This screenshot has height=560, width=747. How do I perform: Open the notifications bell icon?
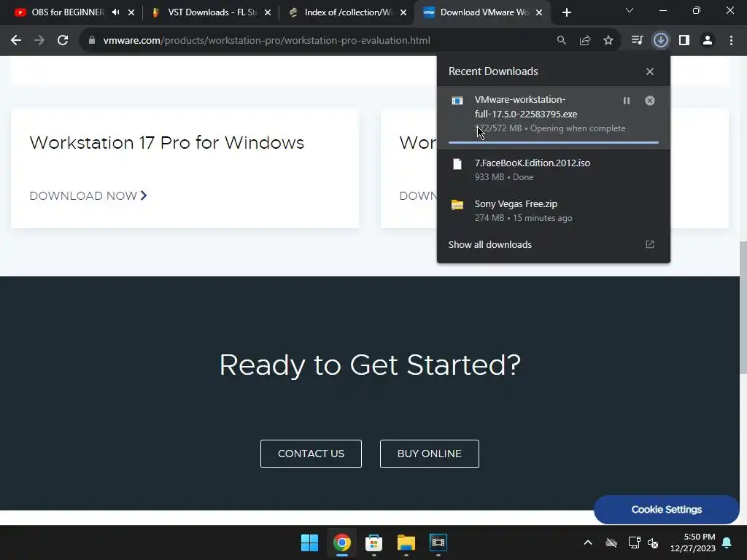727,542
